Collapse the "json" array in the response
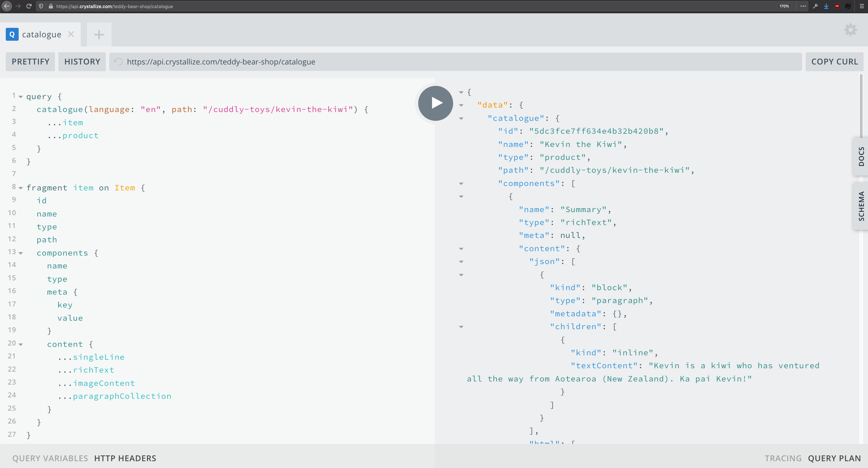The height and width of the screenshot is (468, 868). 461,262
